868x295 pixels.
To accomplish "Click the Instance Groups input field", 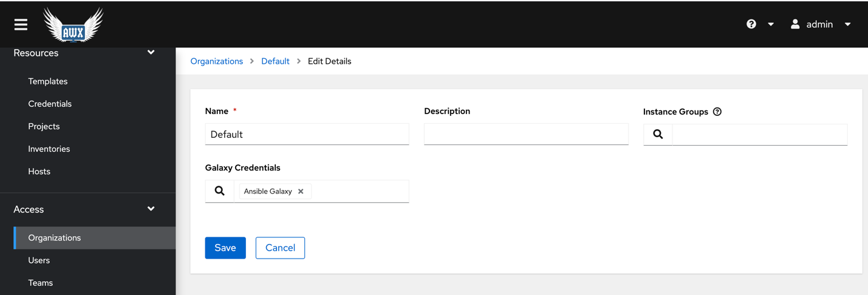I will 760,135.
